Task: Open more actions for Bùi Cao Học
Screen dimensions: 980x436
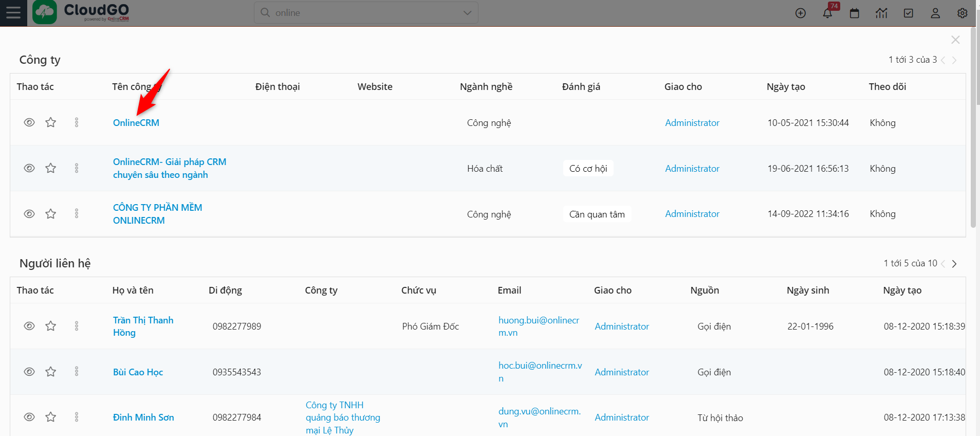Action: coord(77,372)
